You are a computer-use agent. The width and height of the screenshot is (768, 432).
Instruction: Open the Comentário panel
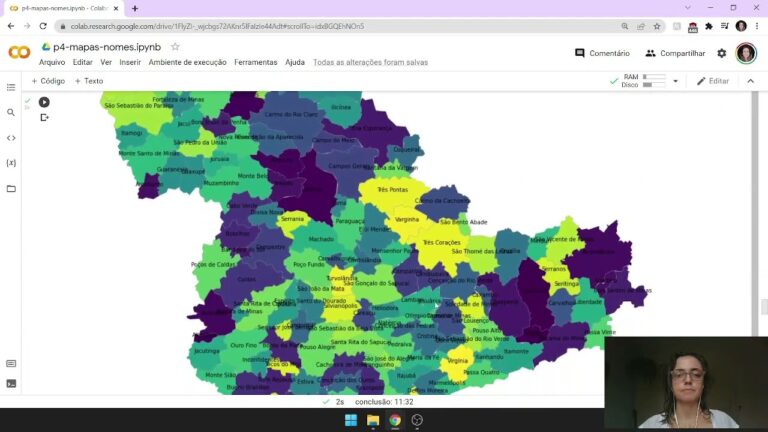tap(602, 53)
